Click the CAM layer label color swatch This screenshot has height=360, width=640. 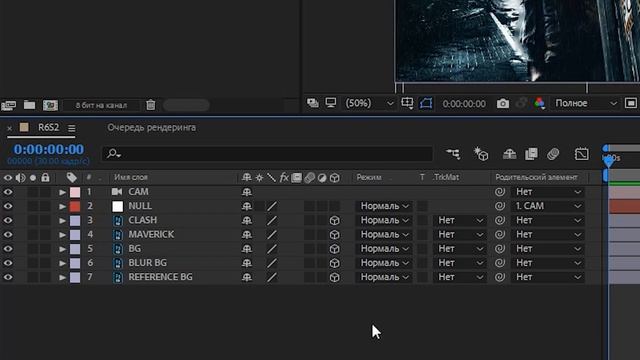click(75, 192)
